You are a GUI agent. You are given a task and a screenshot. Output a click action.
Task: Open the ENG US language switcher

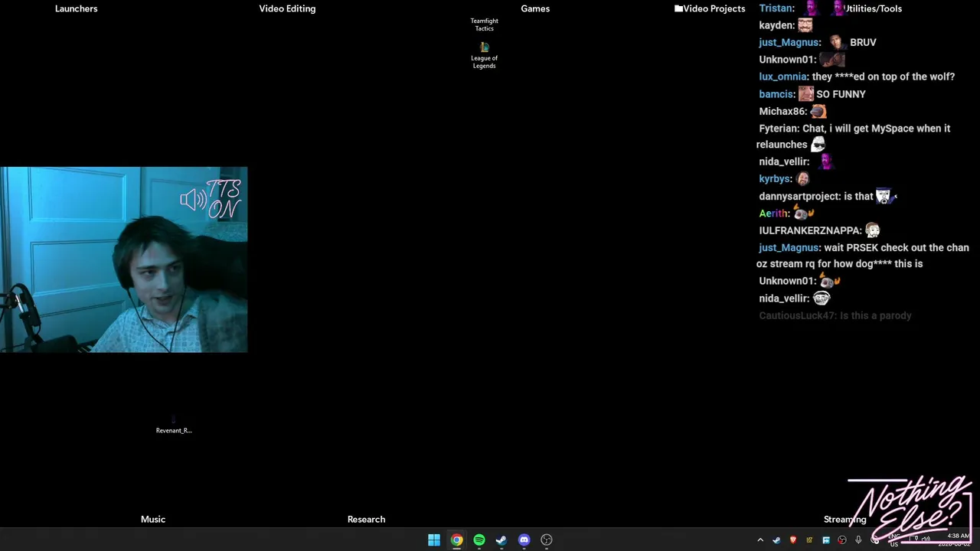point(893,540)
